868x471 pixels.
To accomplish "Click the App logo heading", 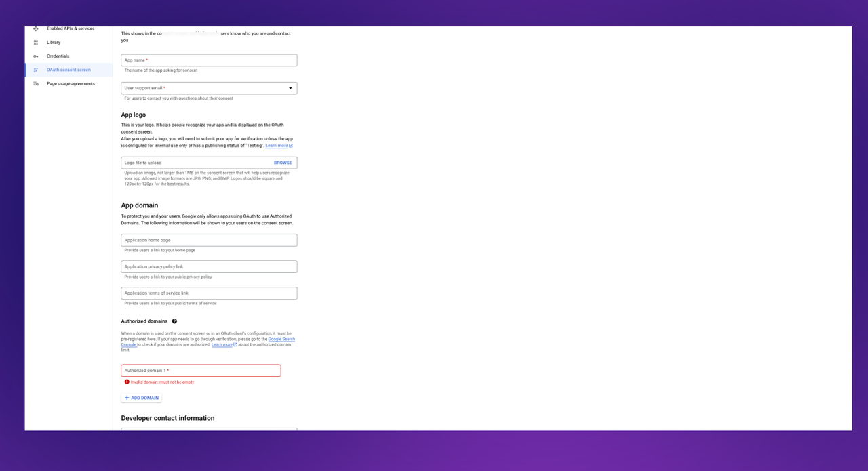I will point(134,115).
